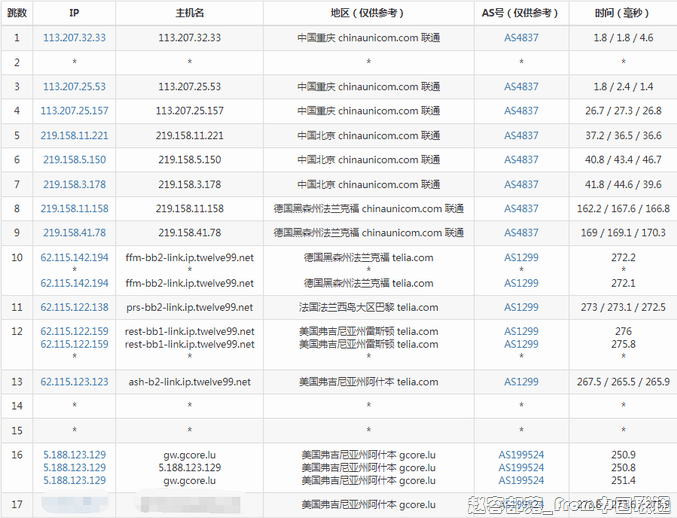The image size is (677, 518).
Task: Click AS1299 link in hop 11 row
Action: pyautogui.click(x=521, y=307)
